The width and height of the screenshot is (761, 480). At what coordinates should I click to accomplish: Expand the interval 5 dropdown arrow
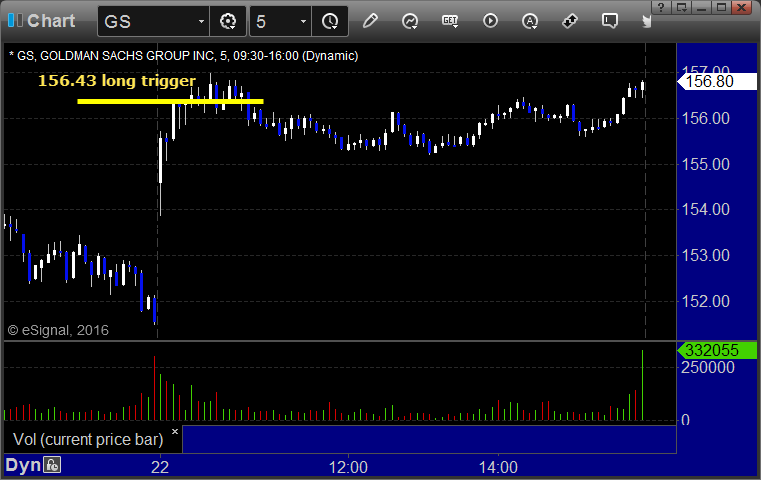(303, 21)
